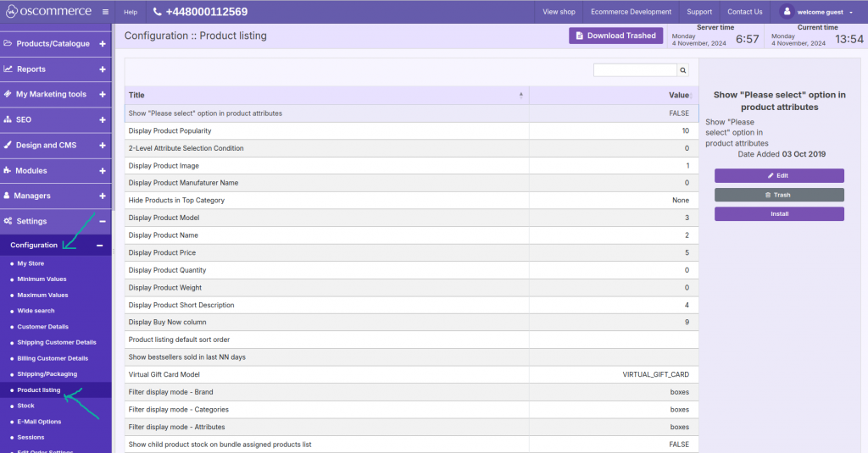Select the Virtual Gift Card Model row
This screenshot has height=453, width=868.
411,374
